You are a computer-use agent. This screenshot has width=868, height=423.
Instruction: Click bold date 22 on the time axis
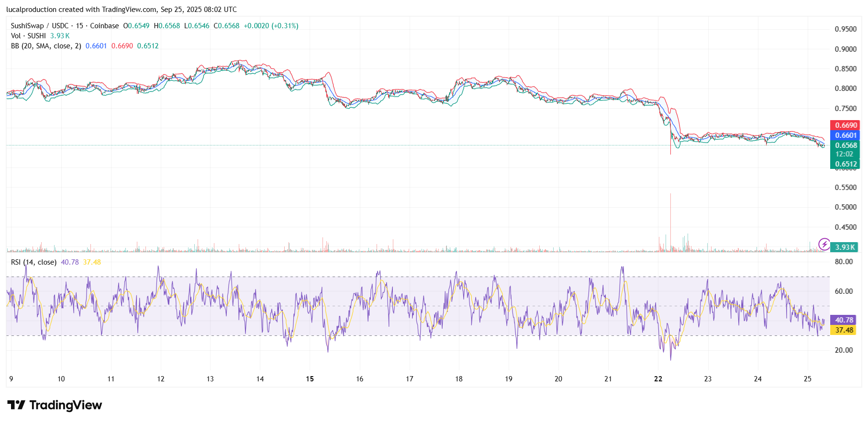658,379
